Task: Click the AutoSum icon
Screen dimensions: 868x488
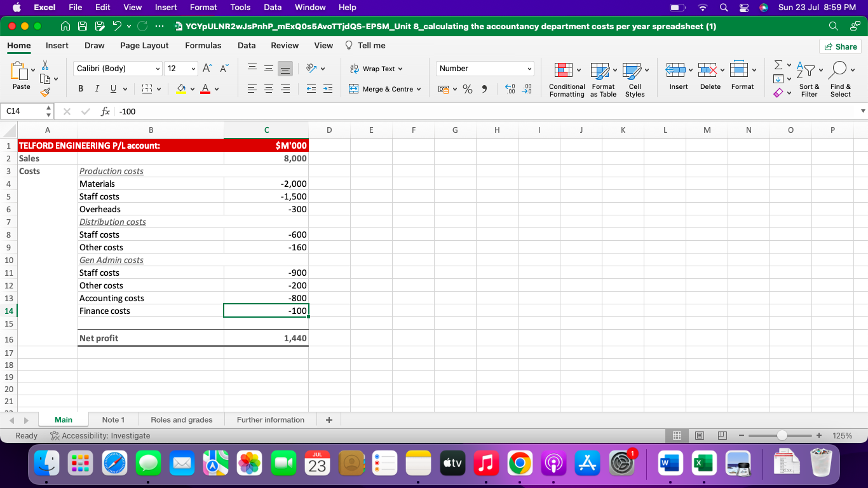Action: pos(779,65)
